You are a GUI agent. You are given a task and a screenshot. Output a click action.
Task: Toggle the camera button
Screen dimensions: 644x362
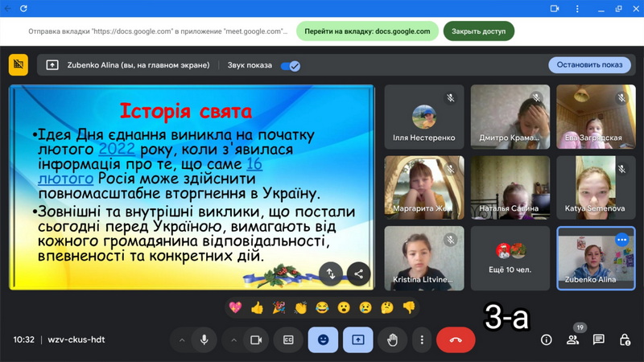point(256,340)
